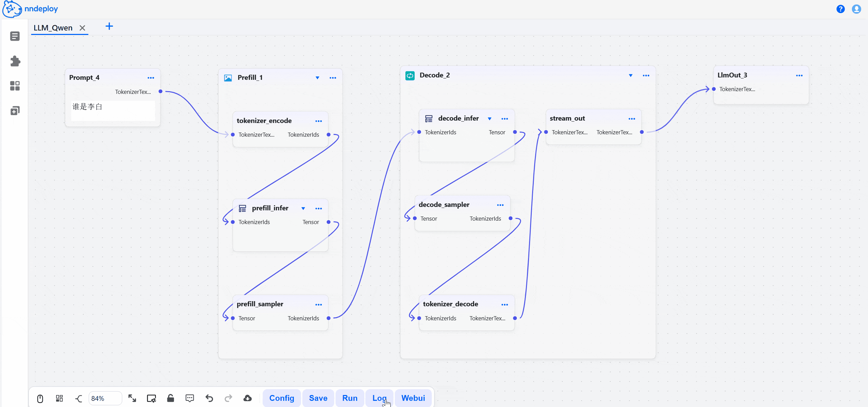Click the help question mark icon
The image size is (868, 407).
coord(841,9)
